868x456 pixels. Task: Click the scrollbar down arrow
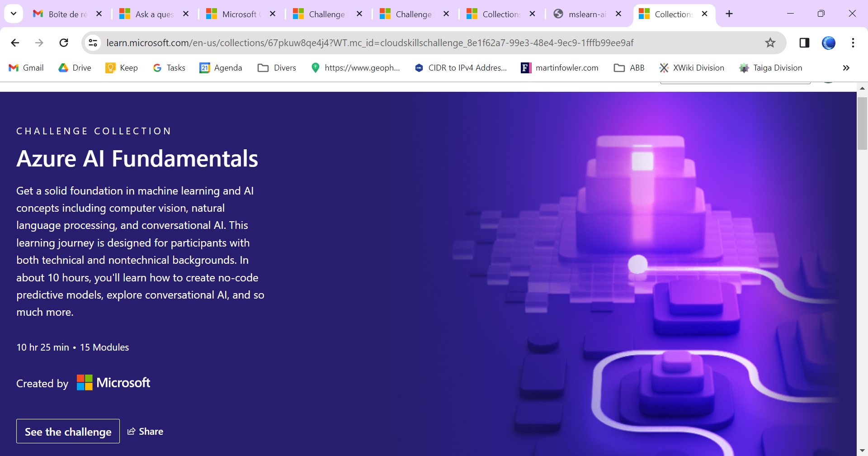pos(862,451)
